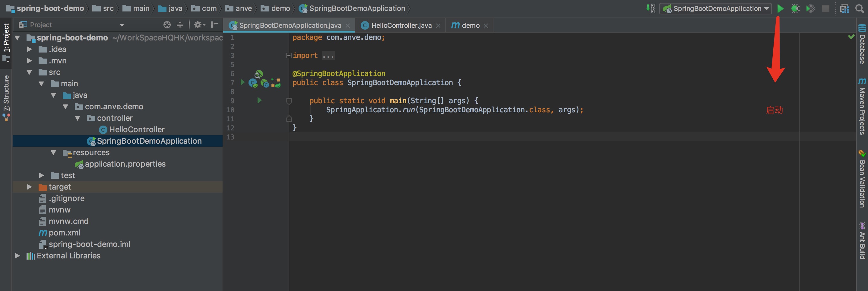Open Database tool window on right sidebar
The height and width of the screenshot is (291, 868).
tap(862, 44)
